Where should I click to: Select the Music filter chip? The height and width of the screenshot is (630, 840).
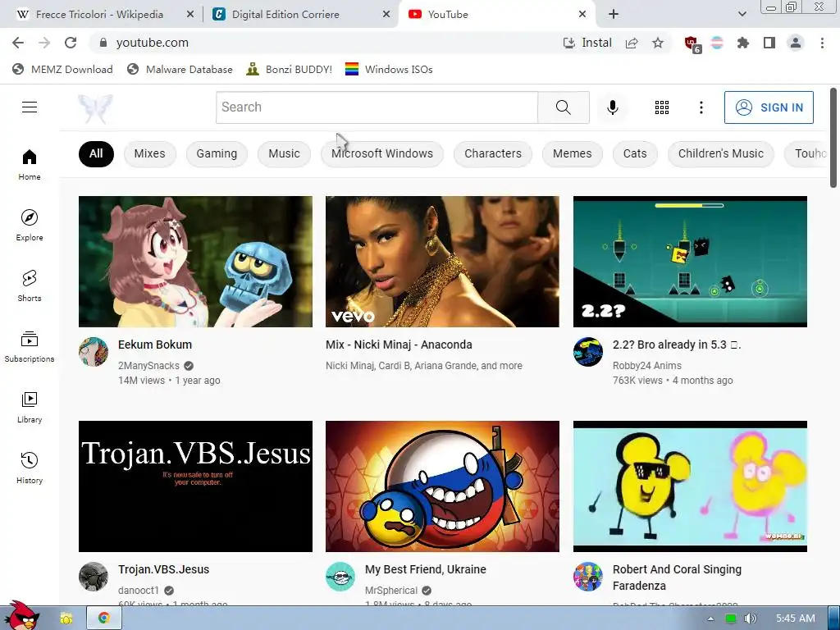coord(284,153)
